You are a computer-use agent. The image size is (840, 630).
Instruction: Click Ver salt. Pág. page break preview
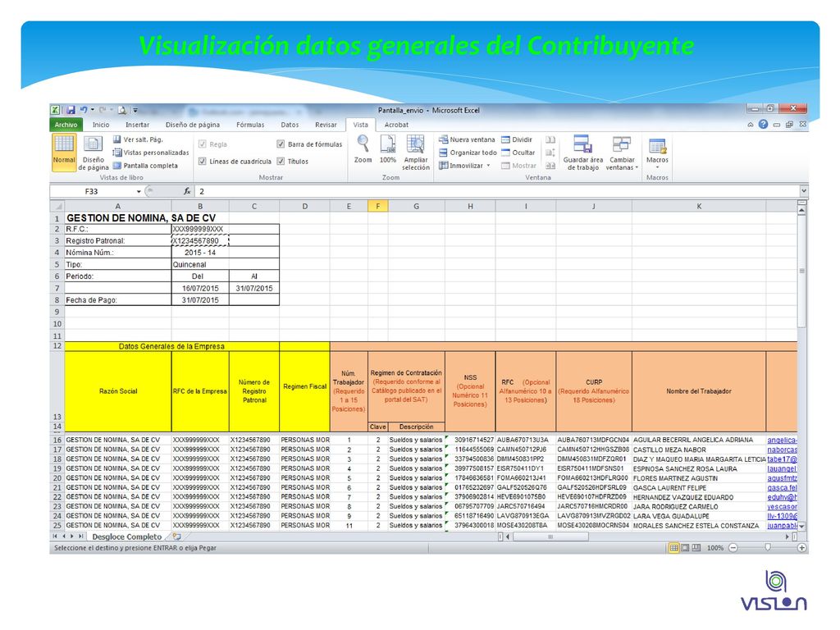[x=138, y=139]
